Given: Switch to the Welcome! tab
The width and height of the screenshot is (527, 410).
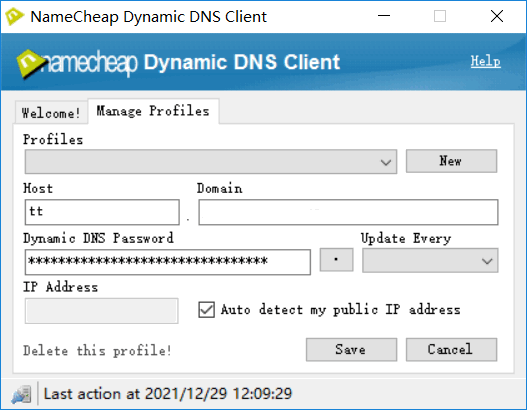Looking at the screenshot, I should pyautogui.click(x=51, y=113).
